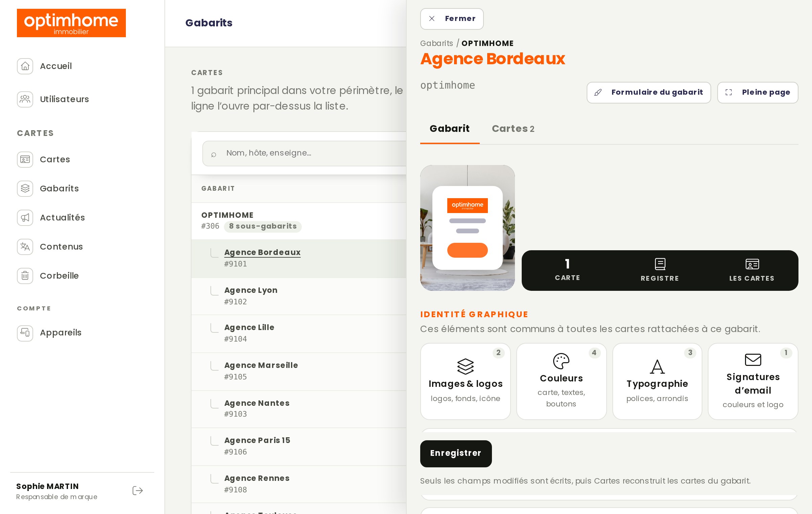Viewport: 812px width, 514px height.
Task: Open Actualités megaphone icon
Action: point(25,217)
